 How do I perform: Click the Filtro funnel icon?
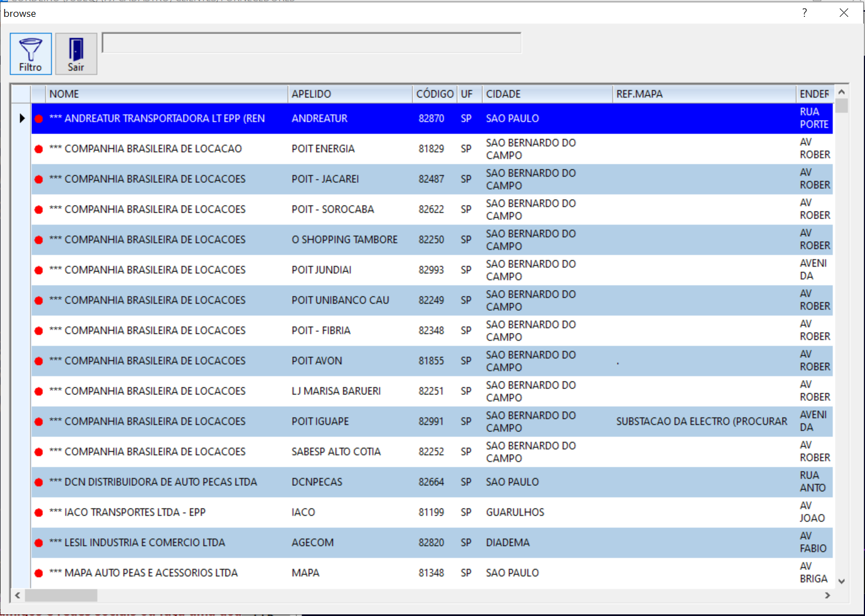coord(30,50)
